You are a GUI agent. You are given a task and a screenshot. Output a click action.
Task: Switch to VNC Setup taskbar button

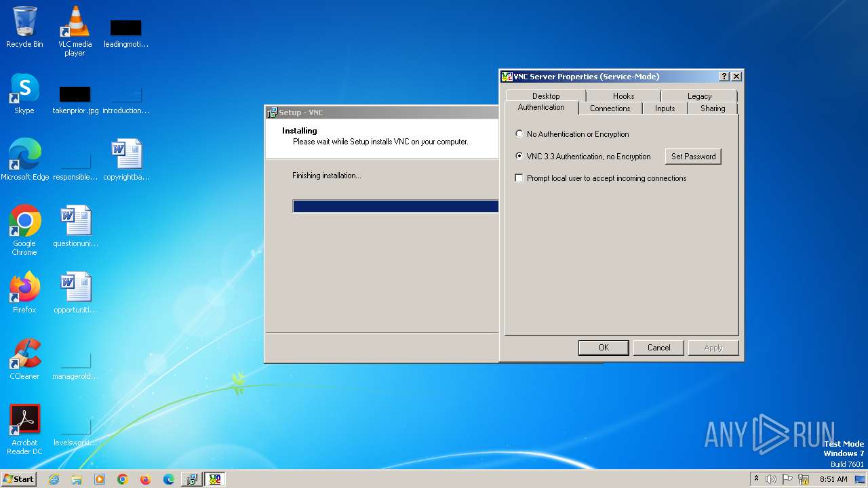[x=192, y=479]
